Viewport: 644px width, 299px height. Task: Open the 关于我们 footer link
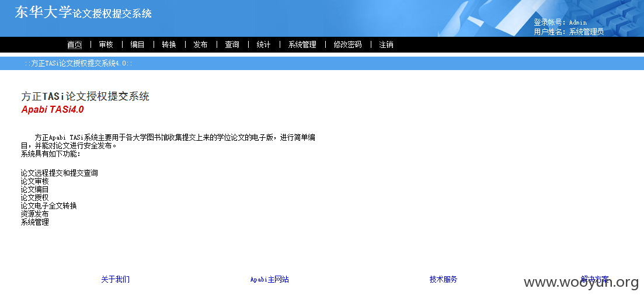[x=116, y=279]
